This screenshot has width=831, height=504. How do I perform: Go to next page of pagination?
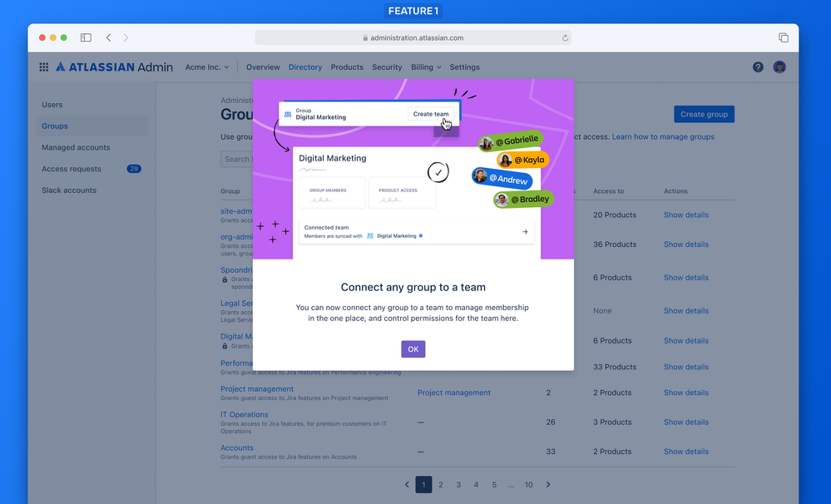548,484
